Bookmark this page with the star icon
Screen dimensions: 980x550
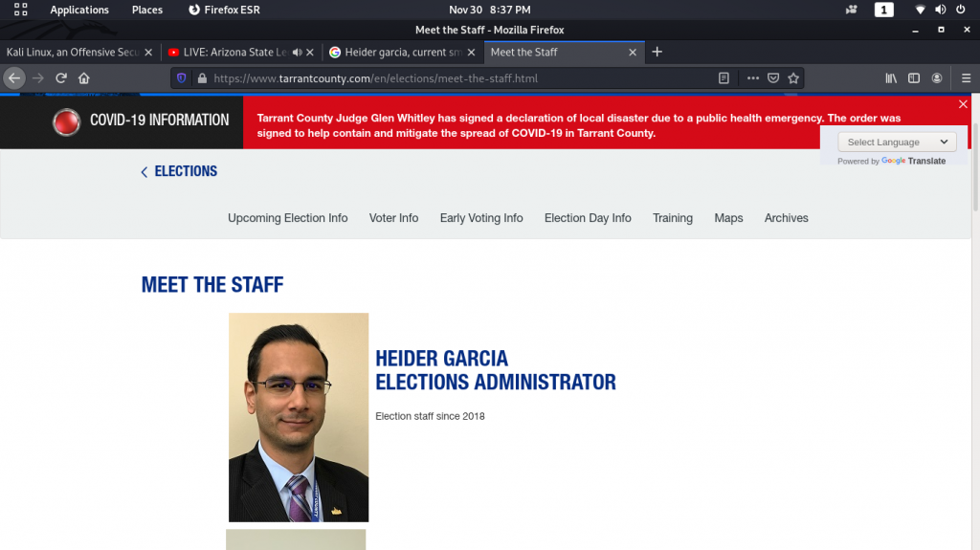(793, 78)
